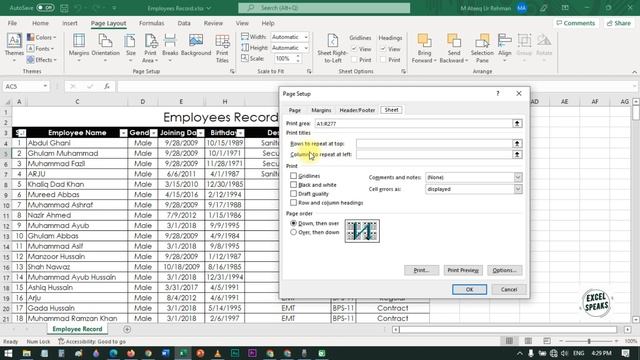Click the Insert Function fx icon
This screenshot has width=640, height=360.
point(107,86)
